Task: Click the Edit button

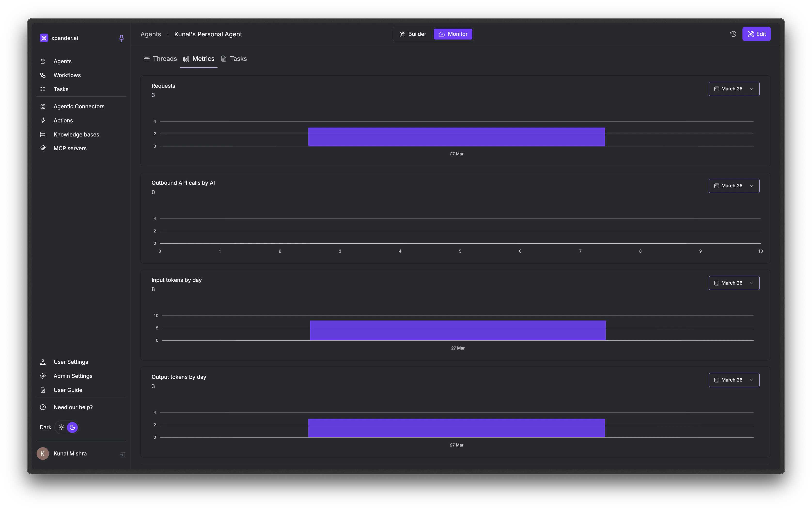Action: coord(756,34)
